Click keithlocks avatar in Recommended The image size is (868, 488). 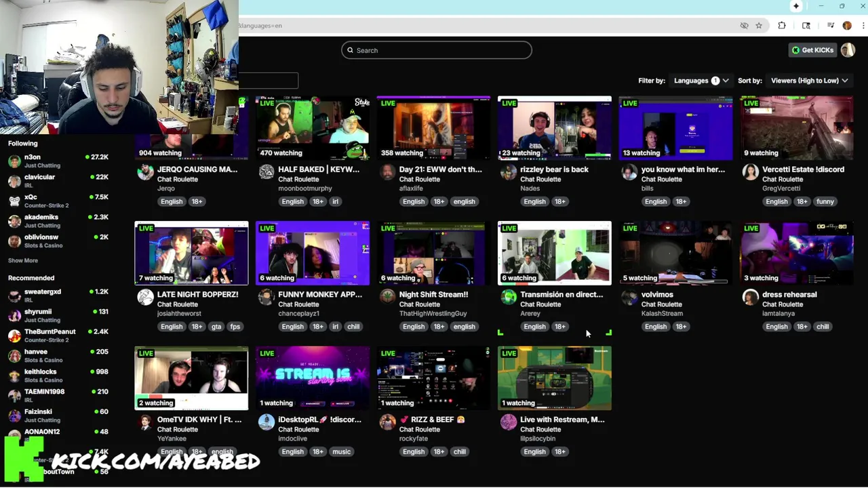[x=14, y=375]
